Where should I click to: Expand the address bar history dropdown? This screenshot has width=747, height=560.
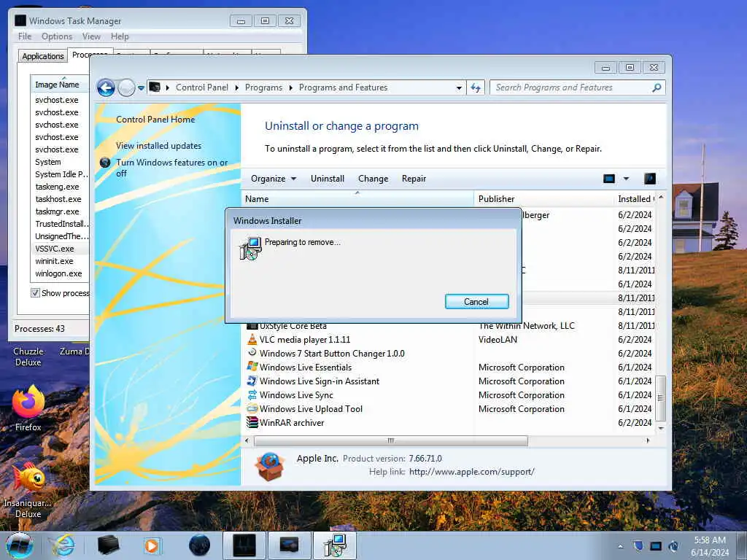click(x=459, y=88)
